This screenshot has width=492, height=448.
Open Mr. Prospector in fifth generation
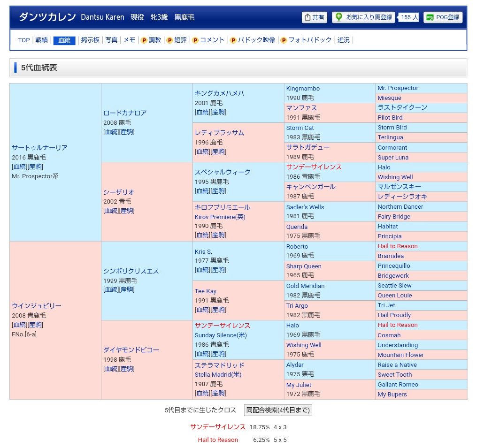(x=398, y=88)
